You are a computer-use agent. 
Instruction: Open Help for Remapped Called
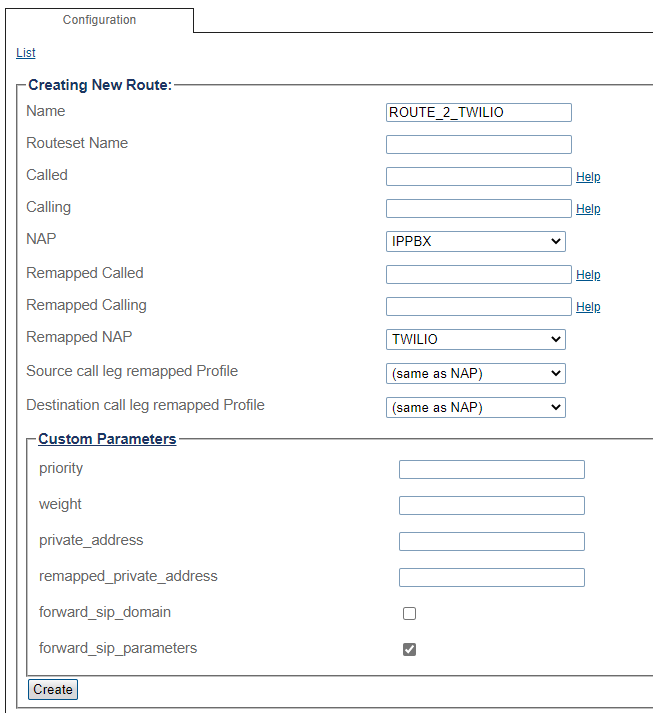588,275
